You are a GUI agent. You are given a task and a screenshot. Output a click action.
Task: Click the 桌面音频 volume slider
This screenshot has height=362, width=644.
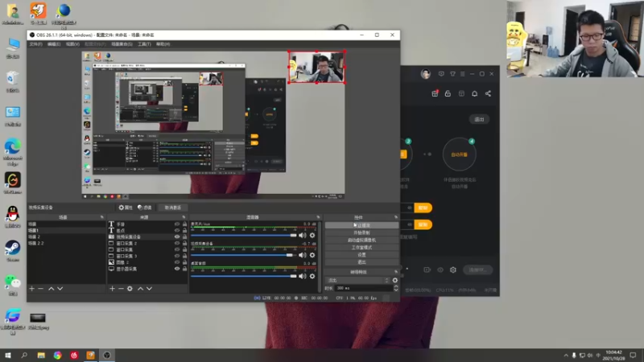click(x=244, y=276)
